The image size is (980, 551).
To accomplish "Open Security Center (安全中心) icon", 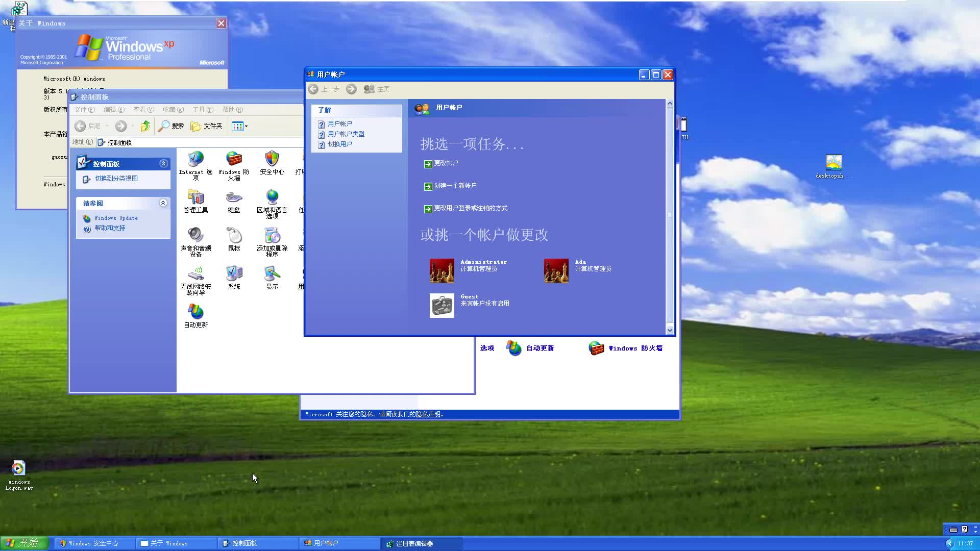I will click(272, 159).
